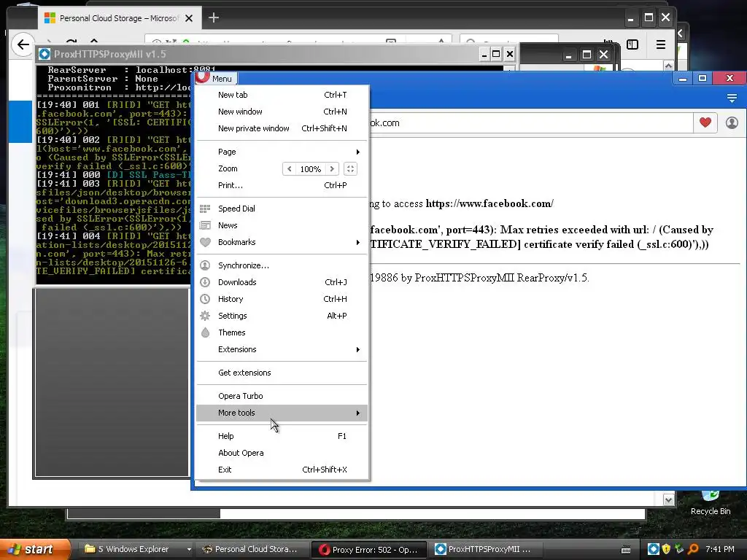
Task: Choose Get extensions entry
Action: point(282,373)
